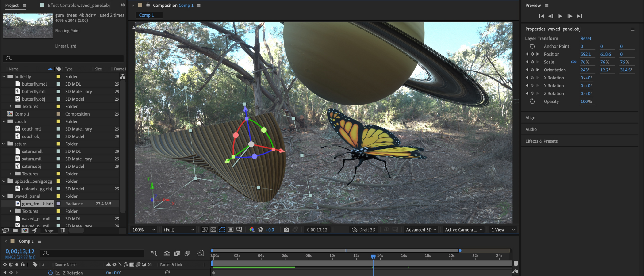Click the Show Channel color management icon
This screenshot has height=276, width=644.
(x=252, y=230)
